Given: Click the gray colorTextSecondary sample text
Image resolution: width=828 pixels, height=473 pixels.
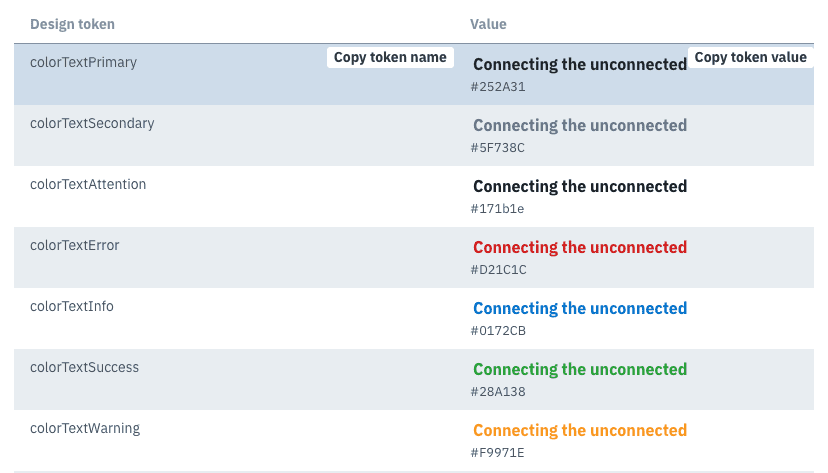Looking at the screenshot, I should (x=580, y=125).
